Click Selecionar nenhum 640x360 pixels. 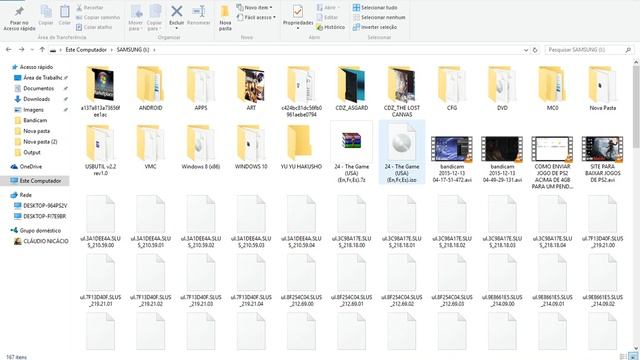[379, 18]
